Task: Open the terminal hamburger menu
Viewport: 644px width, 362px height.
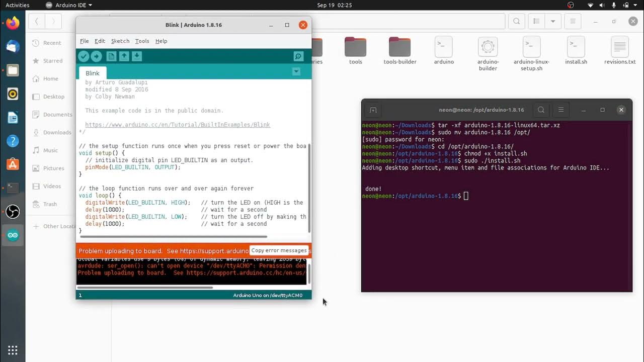Action: pyautogui.click(x=561, y=110)
